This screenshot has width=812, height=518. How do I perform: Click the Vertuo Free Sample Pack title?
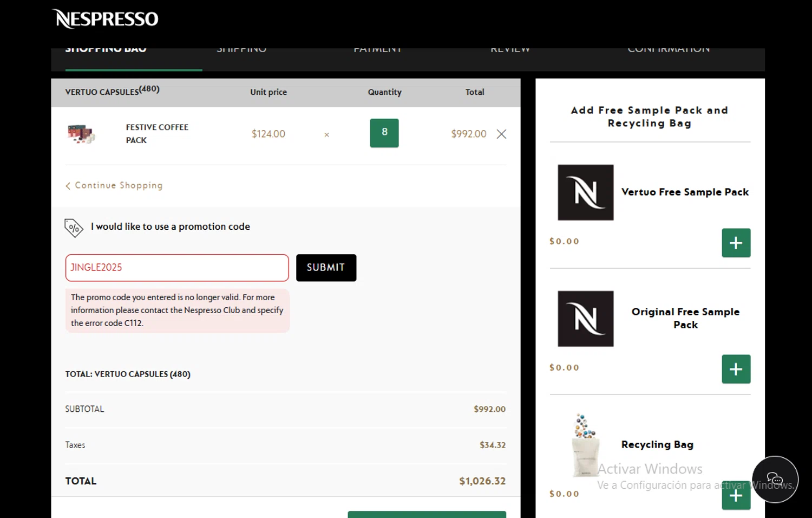[685, 192]
